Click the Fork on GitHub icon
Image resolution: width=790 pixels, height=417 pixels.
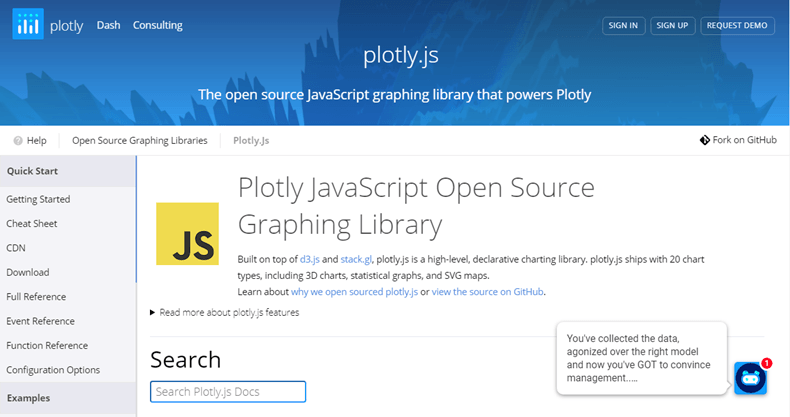[x=705, y=140]
